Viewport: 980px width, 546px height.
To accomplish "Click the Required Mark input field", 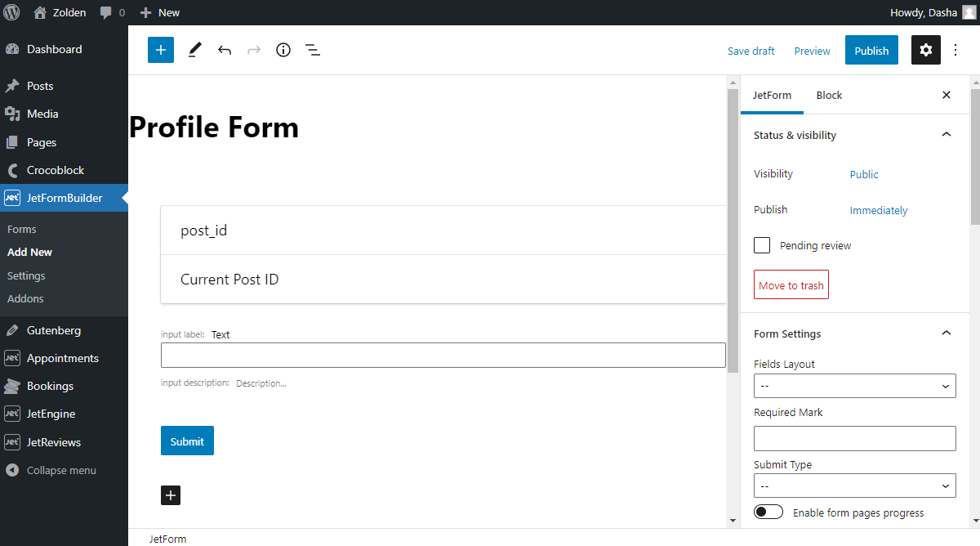I will tap(854, 438).
